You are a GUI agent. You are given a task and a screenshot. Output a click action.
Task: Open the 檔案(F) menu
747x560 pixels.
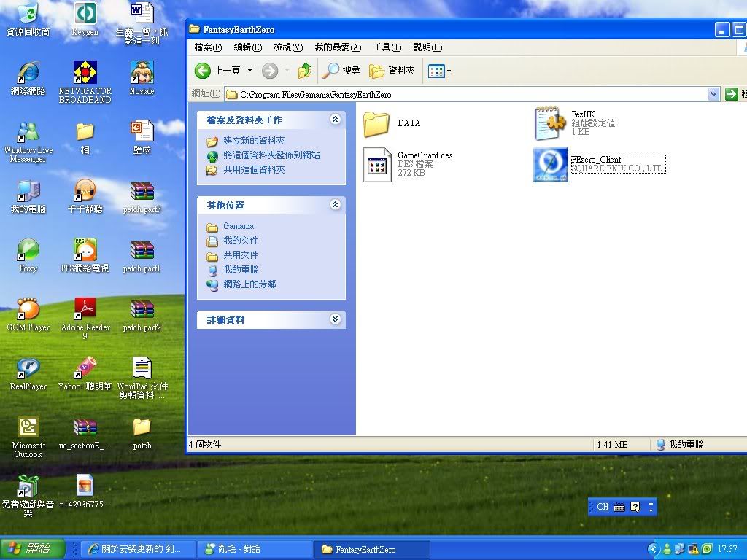208,47
